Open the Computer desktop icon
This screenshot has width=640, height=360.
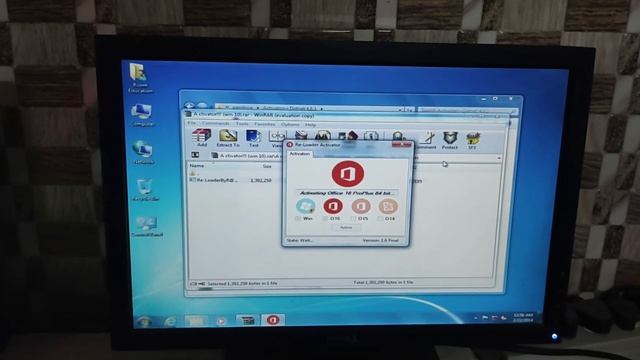point(142,115)
